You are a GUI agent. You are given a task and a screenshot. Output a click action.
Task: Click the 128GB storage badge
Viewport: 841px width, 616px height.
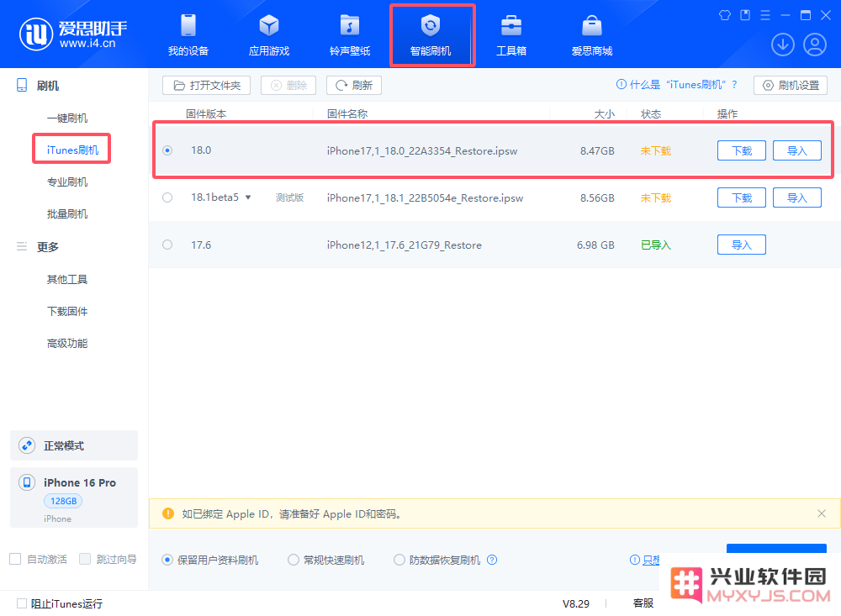pos(63,501)
